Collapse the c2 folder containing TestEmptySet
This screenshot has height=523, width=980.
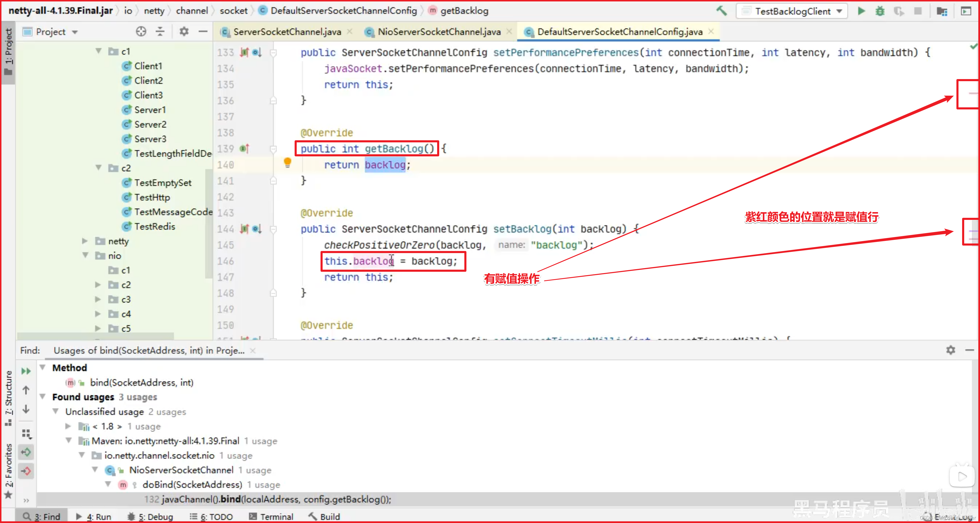(98, 168)
